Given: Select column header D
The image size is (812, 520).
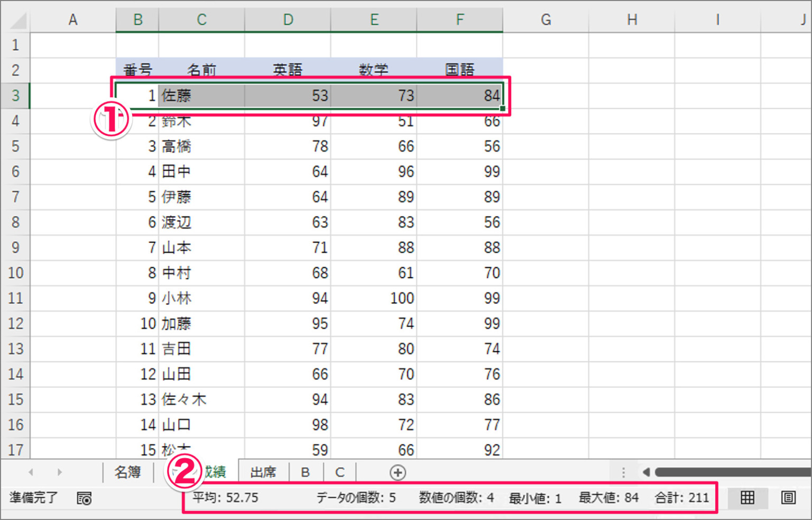Looking at the screenshot, I should (x=288, y=20).
